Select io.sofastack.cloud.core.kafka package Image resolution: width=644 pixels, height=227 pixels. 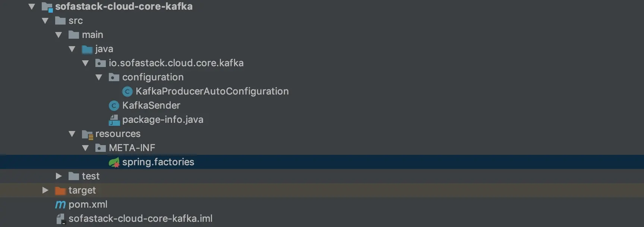pos(176,63)
